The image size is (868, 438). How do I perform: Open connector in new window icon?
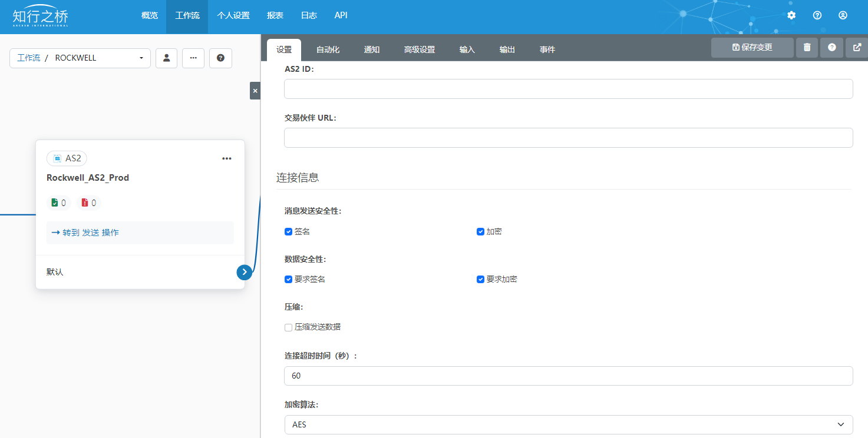pyautogui.click(x=857, y=48)
